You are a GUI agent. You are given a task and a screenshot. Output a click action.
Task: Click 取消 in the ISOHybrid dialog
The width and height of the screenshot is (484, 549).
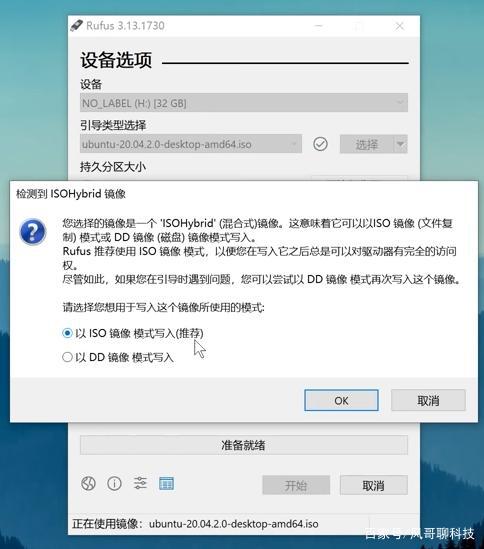point(428,400)
